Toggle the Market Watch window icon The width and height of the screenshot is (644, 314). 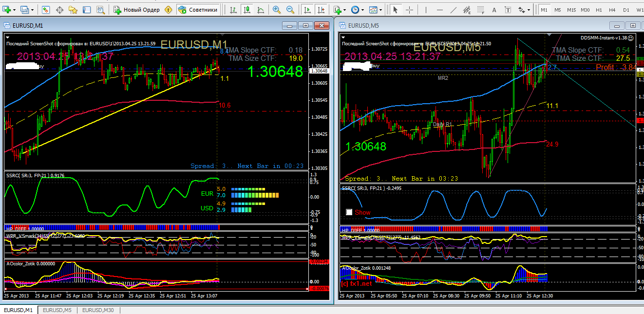coord(45,9)
